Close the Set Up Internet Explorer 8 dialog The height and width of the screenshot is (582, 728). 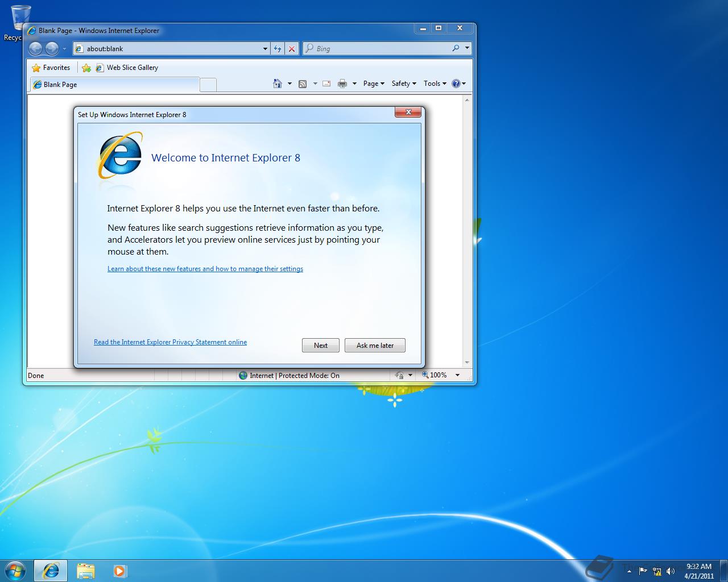[408, 112]
